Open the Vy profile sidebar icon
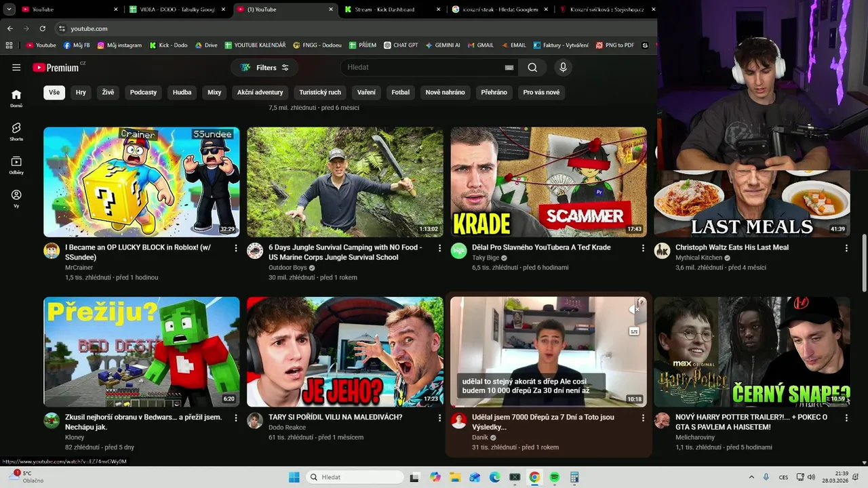 [x=16, y=199]
